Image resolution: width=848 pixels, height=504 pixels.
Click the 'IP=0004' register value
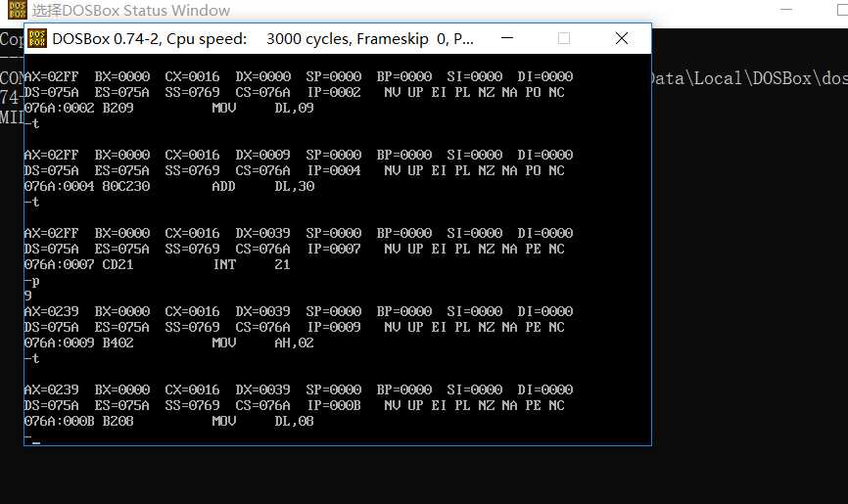tap(334, 170)
